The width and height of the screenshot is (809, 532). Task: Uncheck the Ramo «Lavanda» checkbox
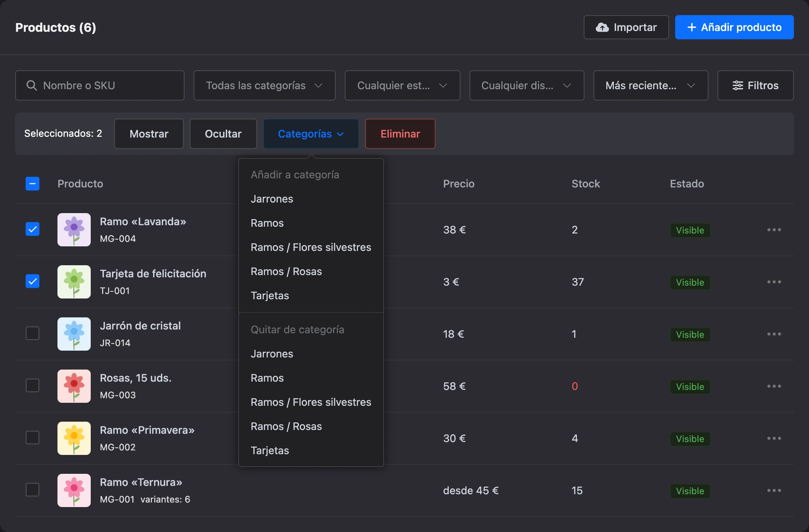point(33,229)
